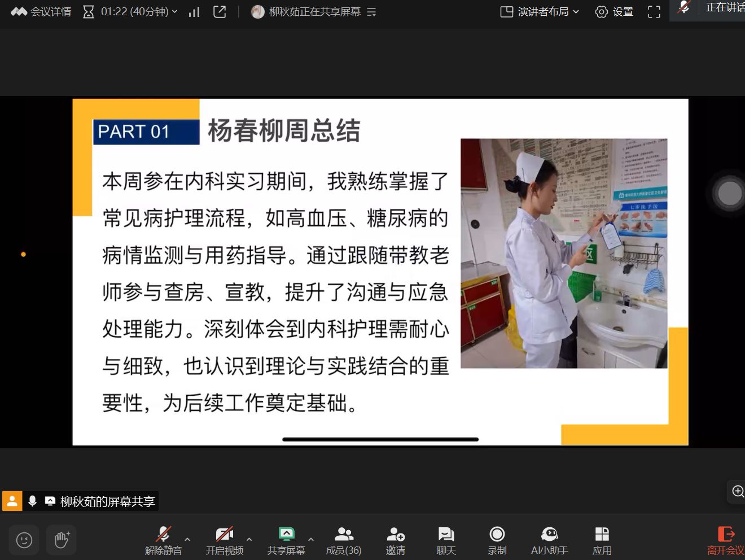Start recording with 录制 button

(497, 541)
